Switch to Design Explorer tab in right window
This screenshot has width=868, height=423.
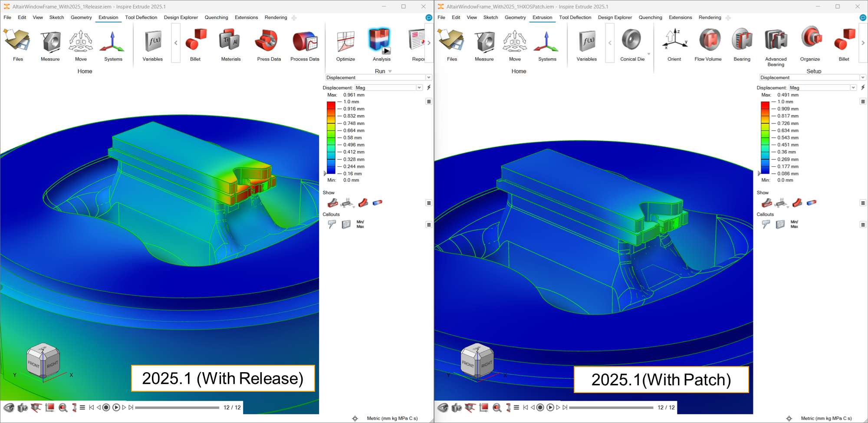click(615, 17)
